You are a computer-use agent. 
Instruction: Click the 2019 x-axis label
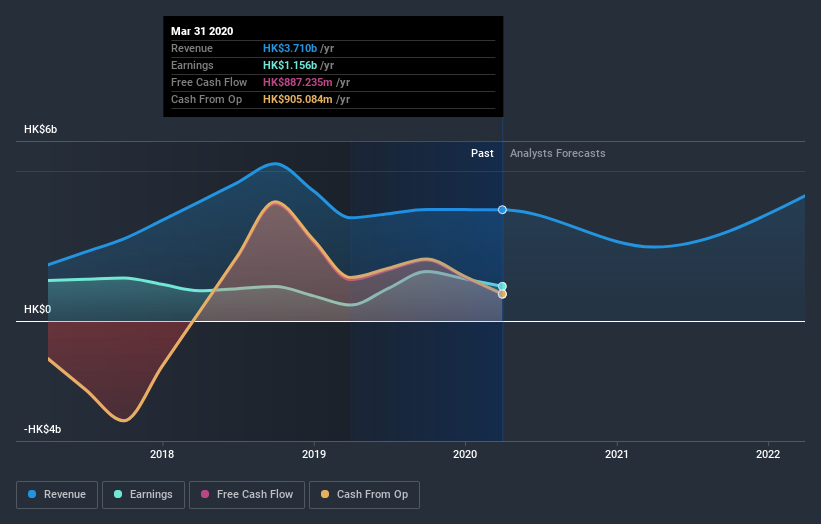[314, 454]
